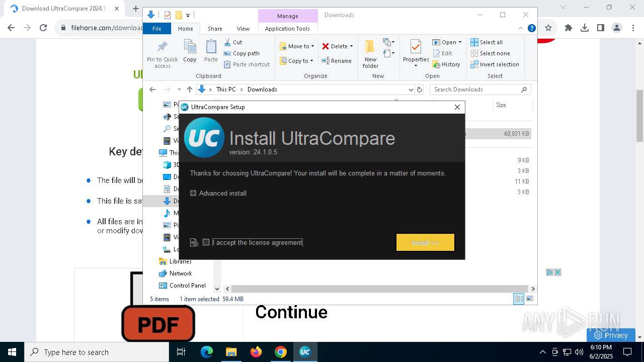This screenshot has height=362, width=644.
Task: Click the yellow Install >> button
Action: pos(425,242)
